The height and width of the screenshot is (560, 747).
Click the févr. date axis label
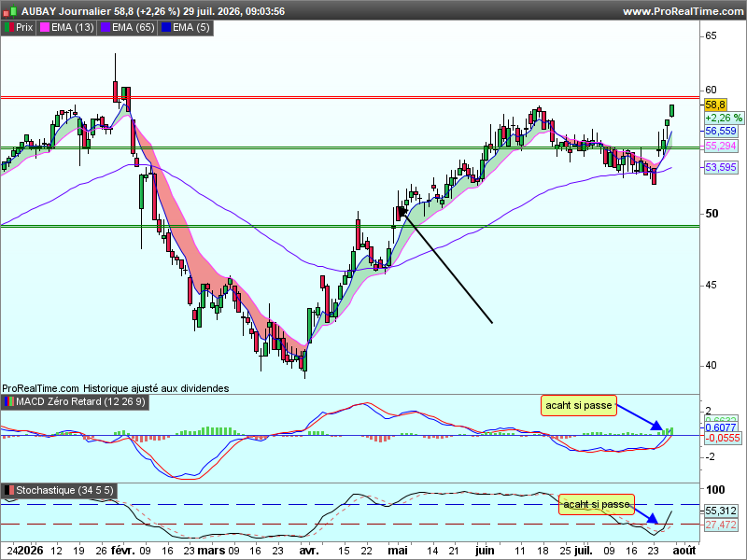tap(123, 551)
